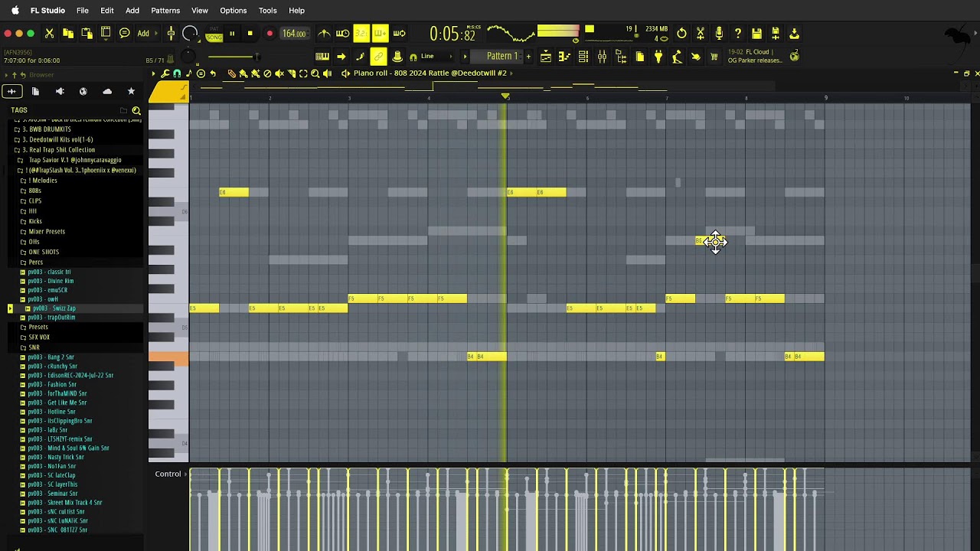Open the Options menu
The height and width of the screenshot is (551, 980).
(x=234, y=11)
